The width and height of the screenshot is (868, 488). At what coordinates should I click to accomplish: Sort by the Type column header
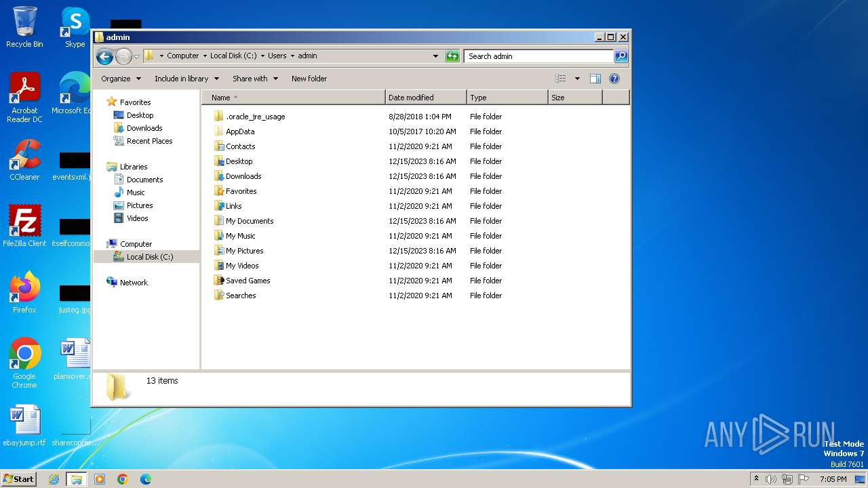tap(507, 98)
